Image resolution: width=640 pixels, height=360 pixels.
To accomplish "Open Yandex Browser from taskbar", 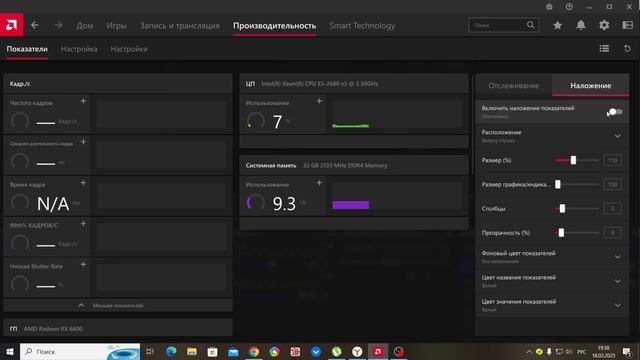I will point(357,351).
